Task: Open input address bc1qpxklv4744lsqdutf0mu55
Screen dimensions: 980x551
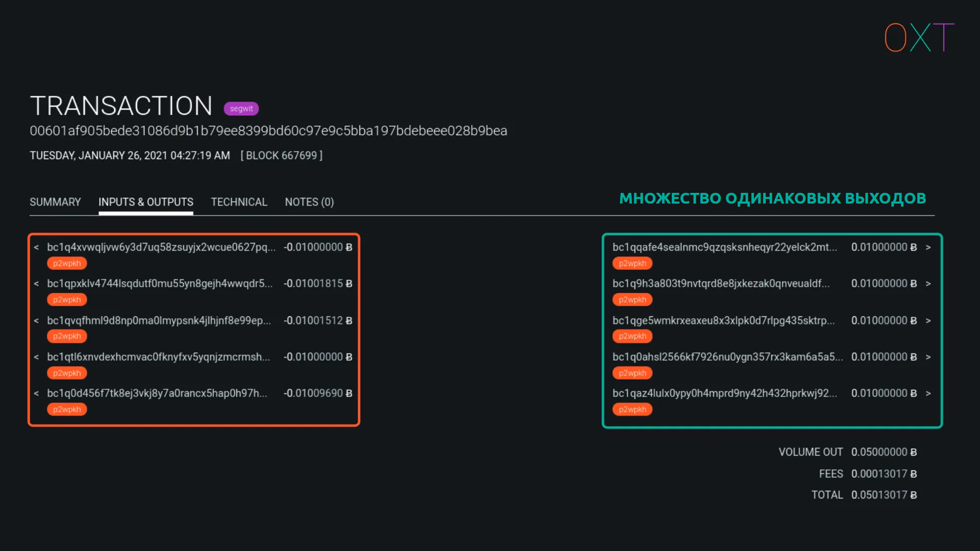Action: coord(159,284)
